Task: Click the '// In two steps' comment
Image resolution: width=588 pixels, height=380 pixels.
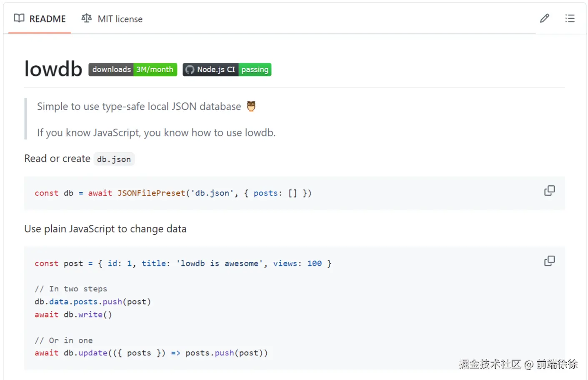Action: (x=71, y=289)
